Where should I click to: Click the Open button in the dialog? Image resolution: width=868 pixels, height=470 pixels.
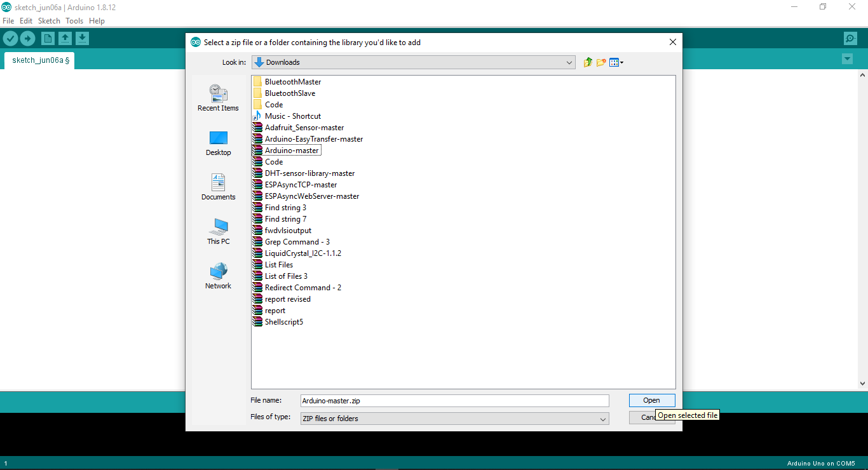point(651,400)
